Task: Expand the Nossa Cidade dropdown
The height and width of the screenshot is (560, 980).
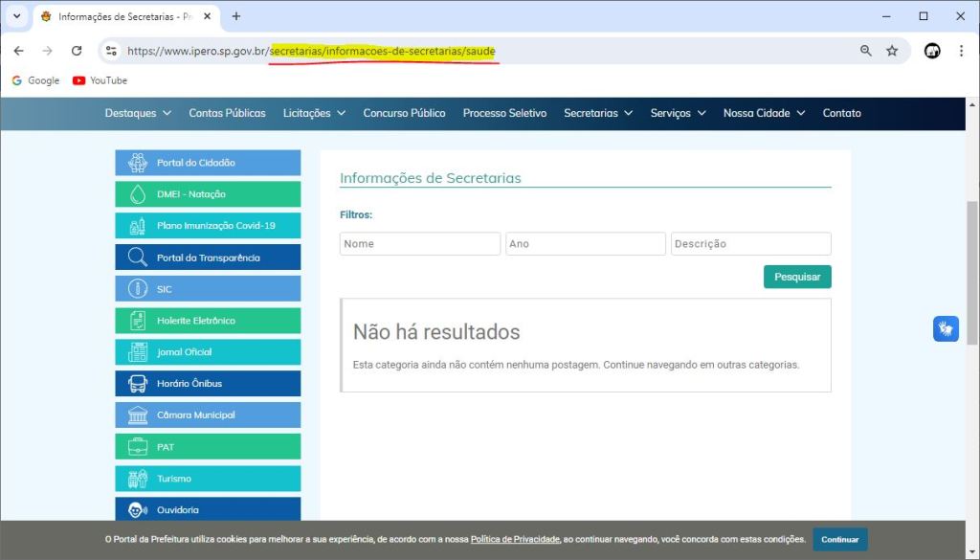Action: [764, 113]
